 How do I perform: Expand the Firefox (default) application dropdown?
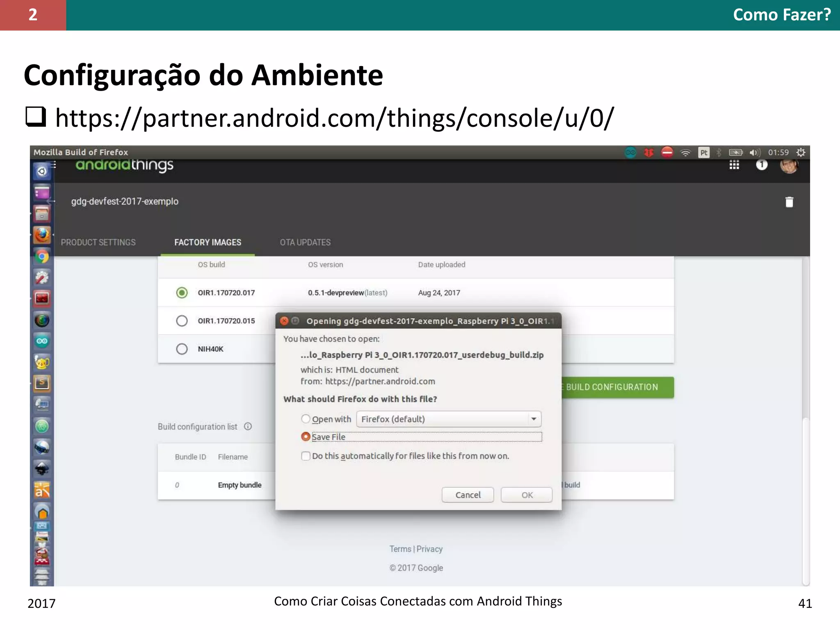[x=449, y=419]
